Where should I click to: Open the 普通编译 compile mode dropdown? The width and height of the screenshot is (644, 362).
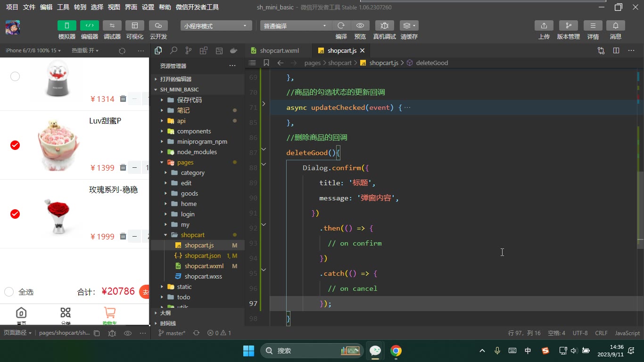coord(296,26)
